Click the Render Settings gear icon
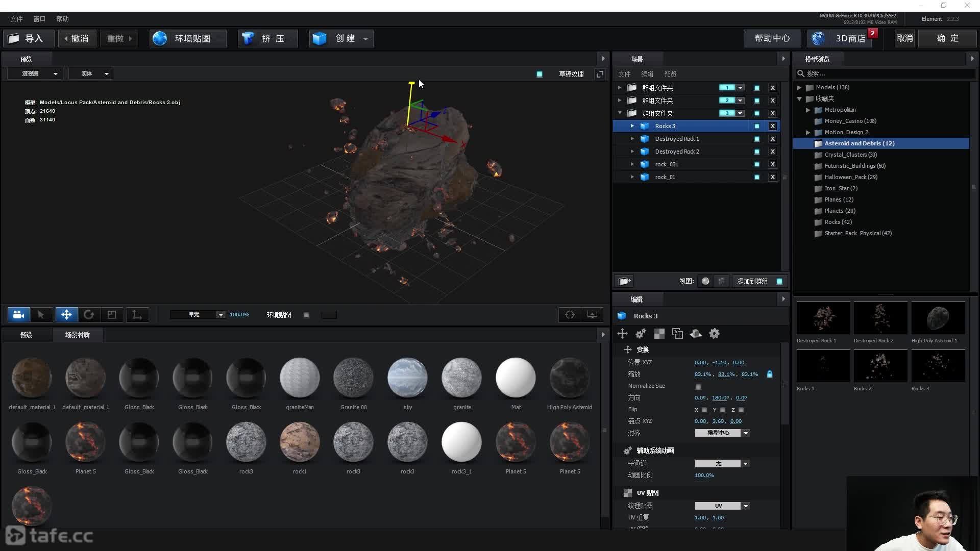Image resolution: width=980 pixels, height=551 pixels. tap(714, 333)
